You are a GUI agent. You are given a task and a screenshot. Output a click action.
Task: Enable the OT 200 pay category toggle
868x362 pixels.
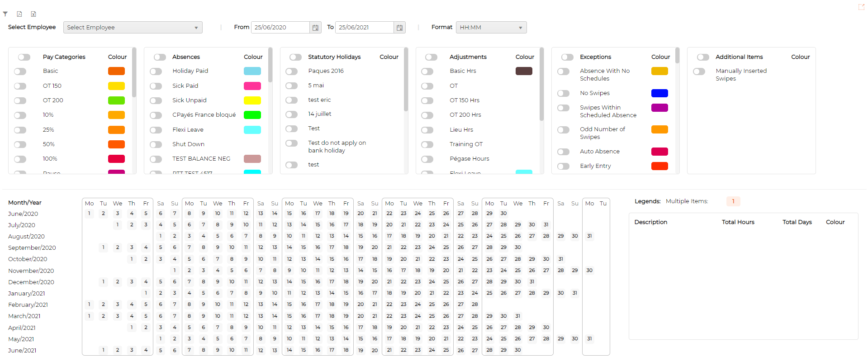click(x=20, y=100)
